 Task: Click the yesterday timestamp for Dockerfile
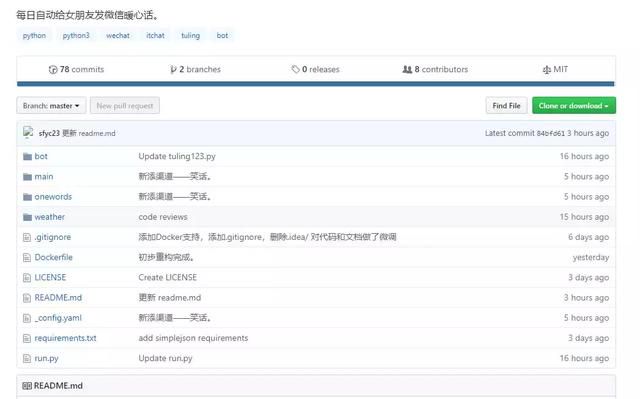pos(591,257)
